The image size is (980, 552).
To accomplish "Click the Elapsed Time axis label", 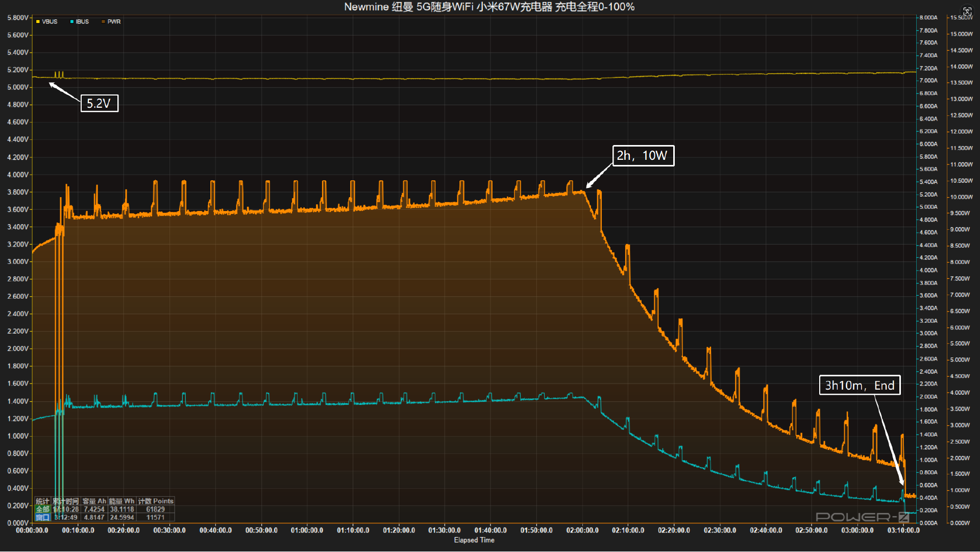I will tap(474, 540).
